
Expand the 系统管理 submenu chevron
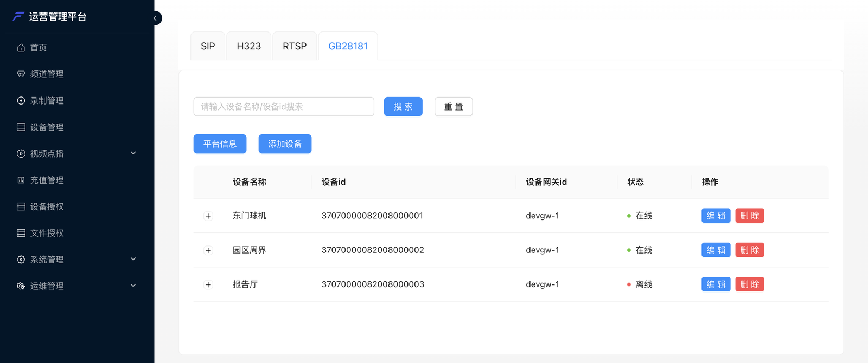point(133,259)
